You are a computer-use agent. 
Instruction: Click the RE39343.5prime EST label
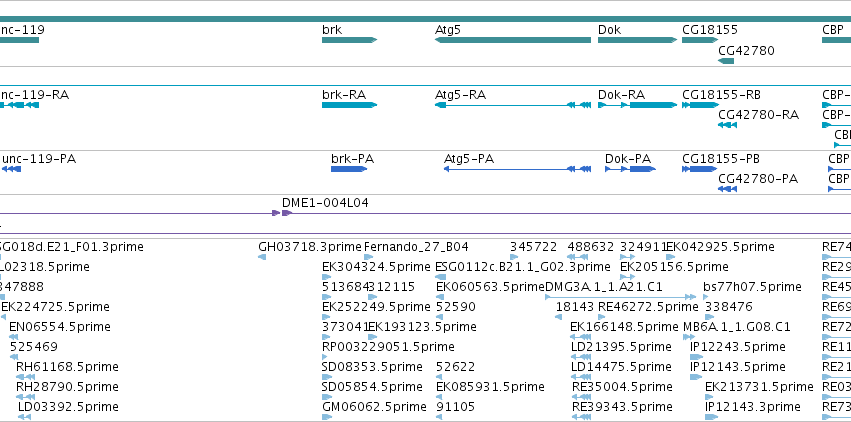pos(623,406)
